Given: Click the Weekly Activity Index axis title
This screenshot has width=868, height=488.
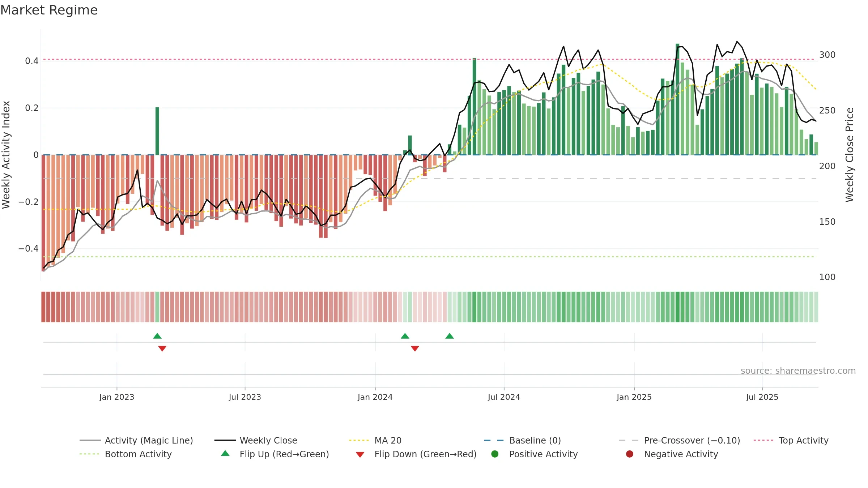Looking at the screenshot, I should point(6,155).
